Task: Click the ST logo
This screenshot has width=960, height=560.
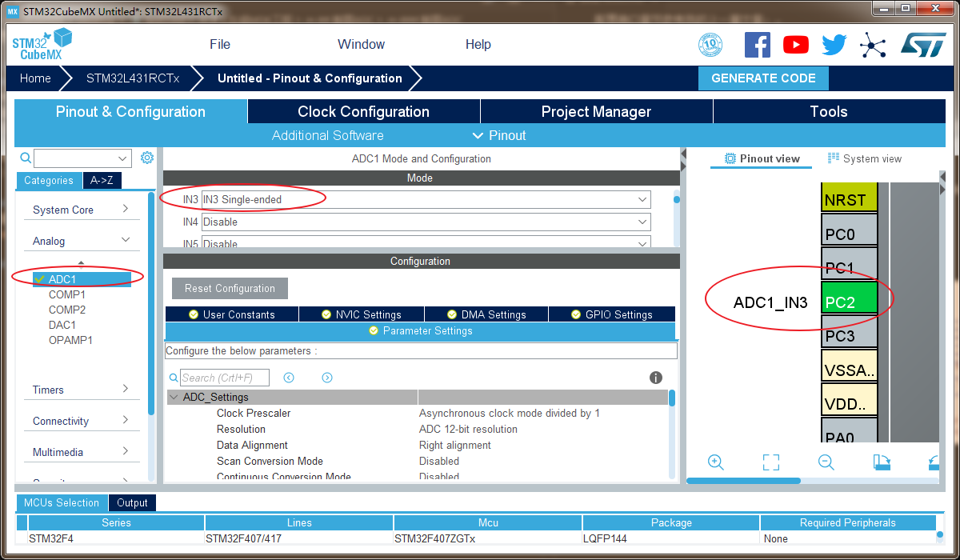Action: pyautogui.click(x=923, y=44)
